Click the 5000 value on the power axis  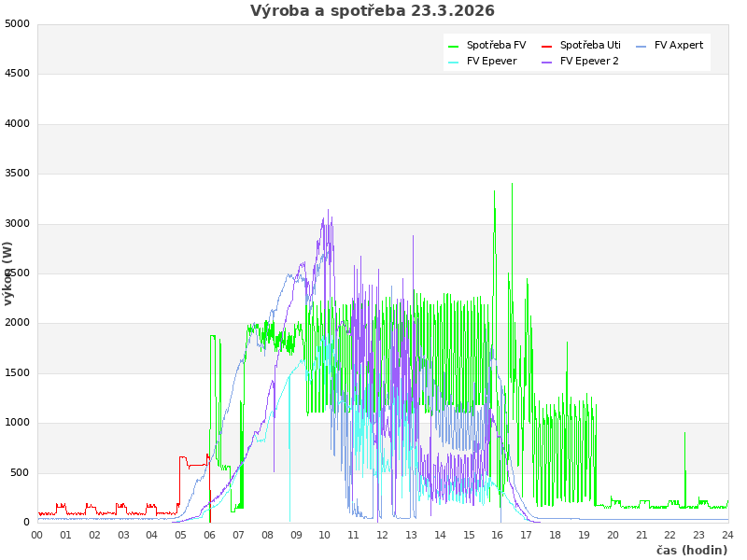[x=18, y=23]
